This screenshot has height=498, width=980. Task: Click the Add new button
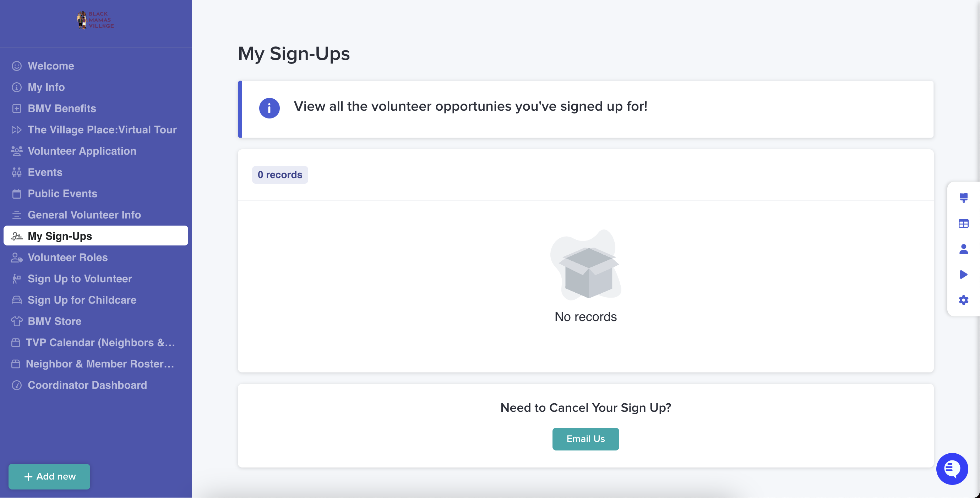[49, 476]
